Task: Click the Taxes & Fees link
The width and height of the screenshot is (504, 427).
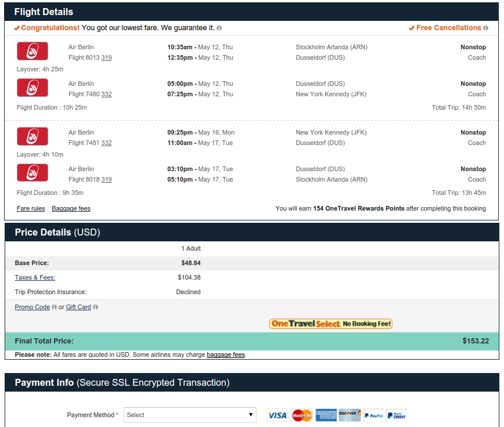Action: 35,277
